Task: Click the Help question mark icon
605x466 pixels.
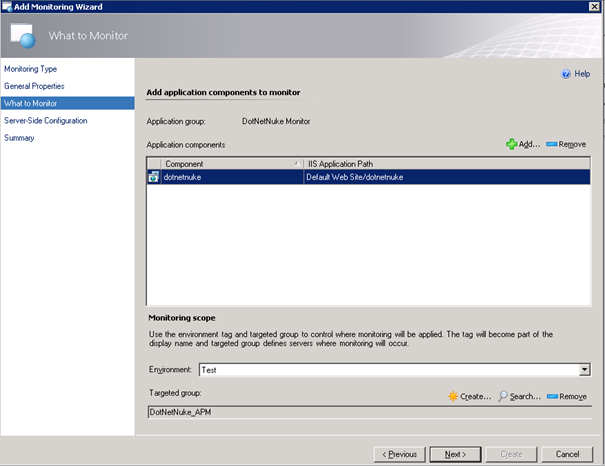Action: pyautogui.click(x=566, y=74)
